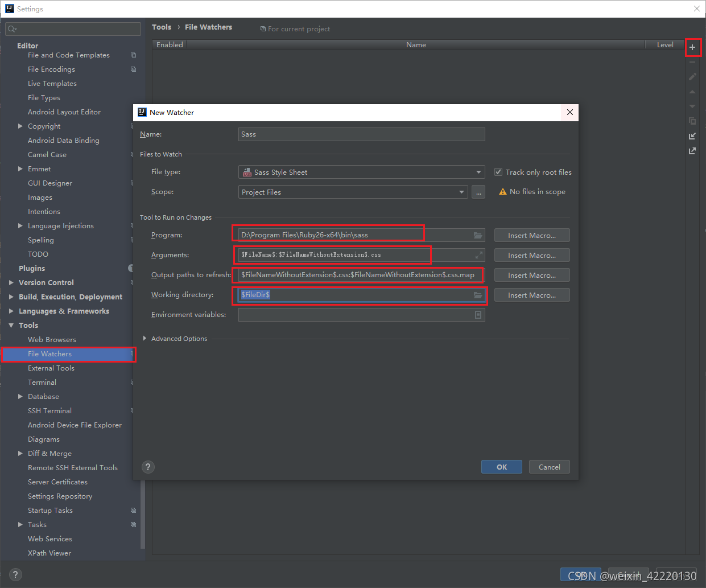Expand the Copyright tree node
Screen dimensions: 706x588
20,126
